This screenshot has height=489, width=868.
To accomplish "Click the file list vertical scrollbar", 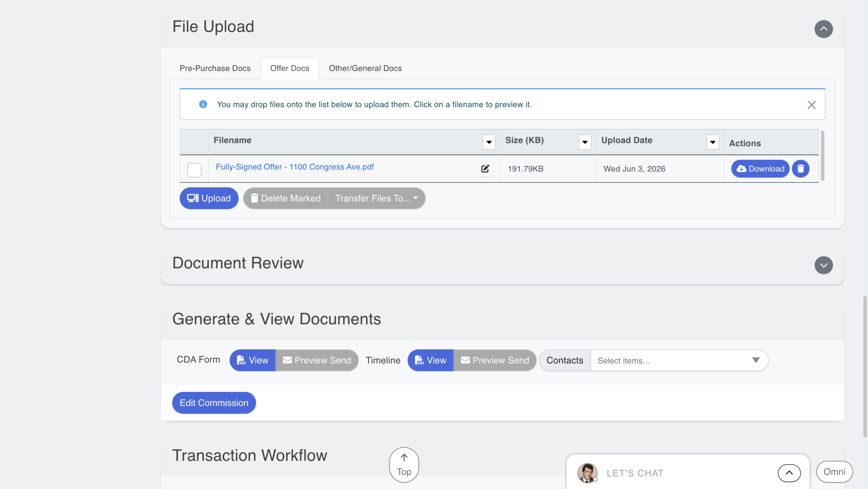I will [x=823, y=155].
